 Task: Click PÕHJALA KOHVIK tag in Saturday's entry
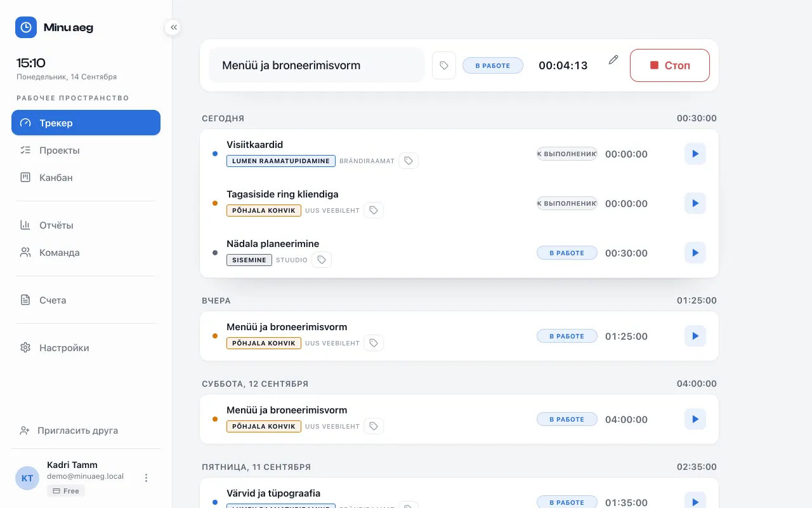(x=264, y=426)
